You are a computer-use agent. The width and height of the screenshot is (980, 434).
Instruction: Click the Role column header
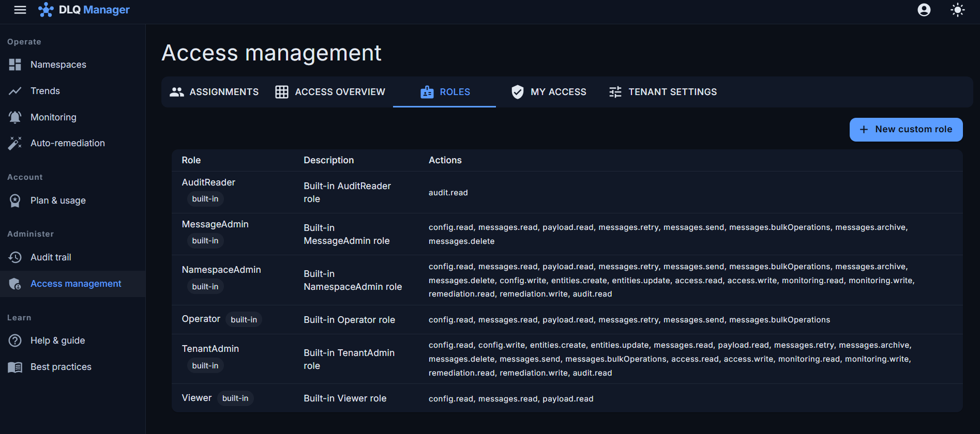coord(191,160)
